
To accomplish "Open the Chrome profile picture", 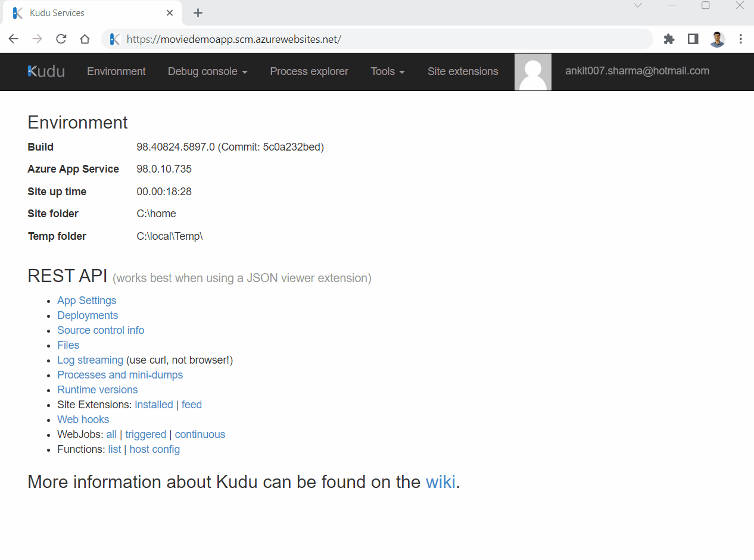I will pos(717,39).
